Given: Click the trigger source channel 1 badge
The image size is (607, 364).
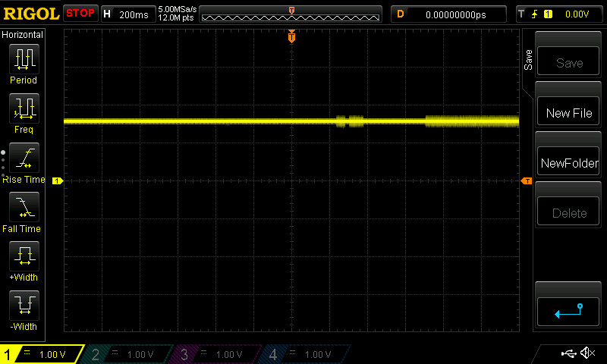Looking at the screenshot, I should [x=548, y=14].
